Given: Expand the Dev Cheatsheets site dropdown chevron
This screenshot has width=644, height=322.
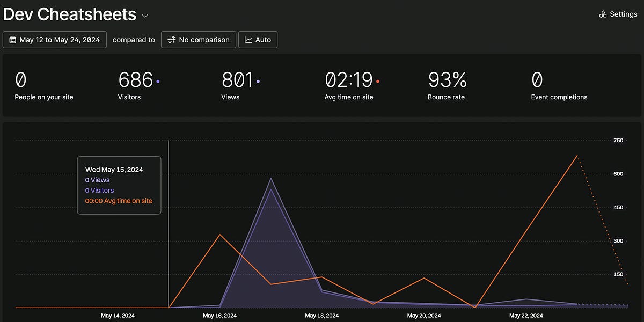Looking at the screenshot, I should click(x=144, y=16).
